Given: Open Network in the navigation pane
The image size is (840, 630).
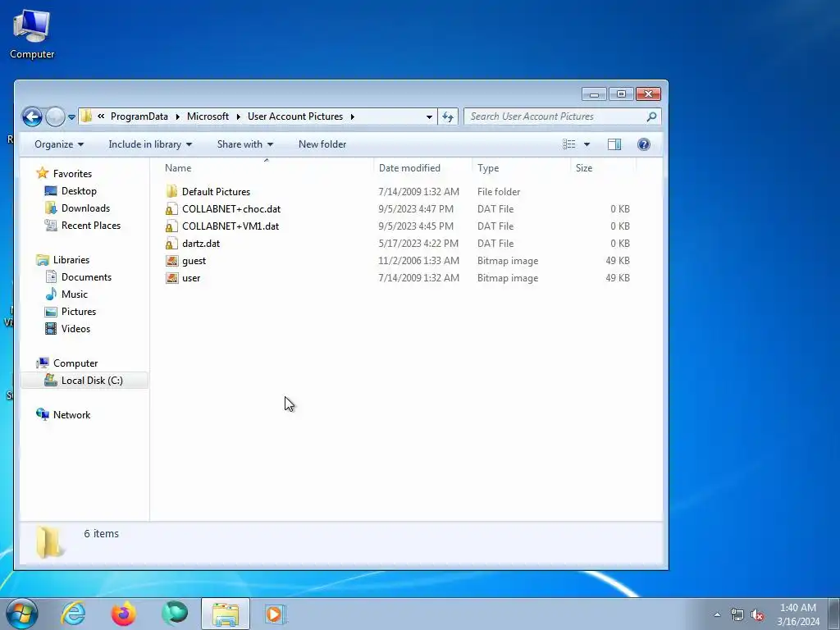Looking at the screenshot, I should tap(71, 414).
